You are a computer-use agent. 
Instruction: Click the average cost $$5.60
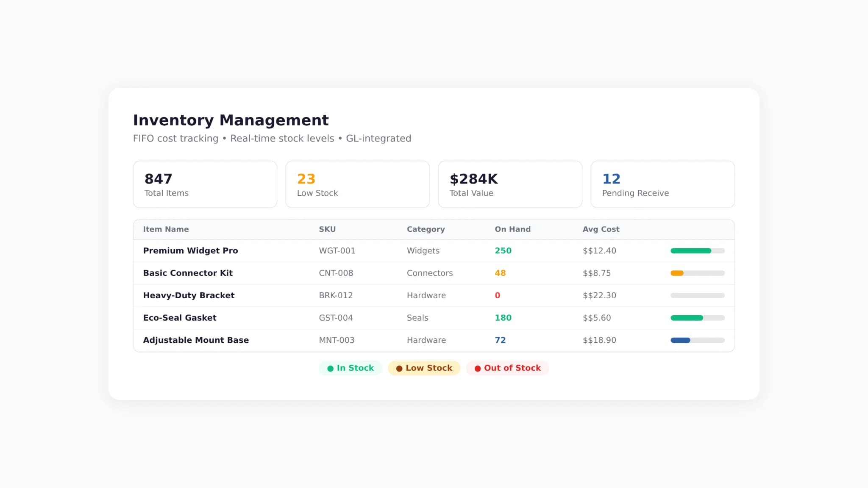(597, 318)
